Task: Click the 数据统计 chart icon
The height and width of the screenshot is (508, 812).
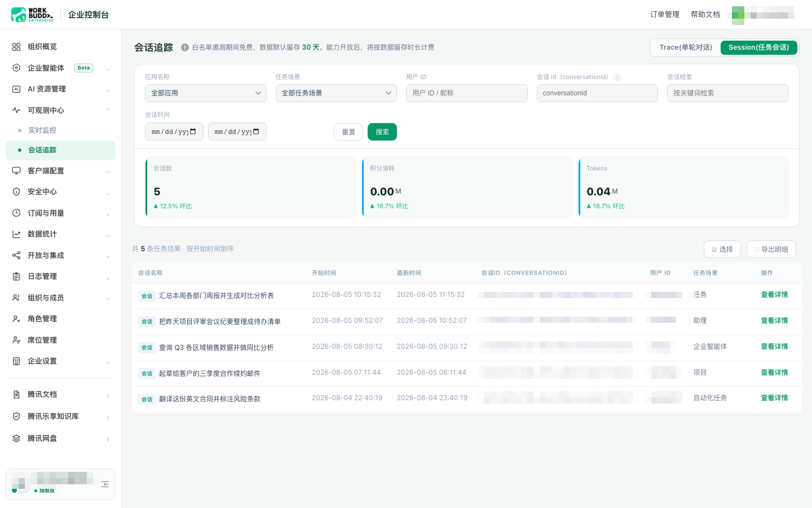Action: coord(16,234)
